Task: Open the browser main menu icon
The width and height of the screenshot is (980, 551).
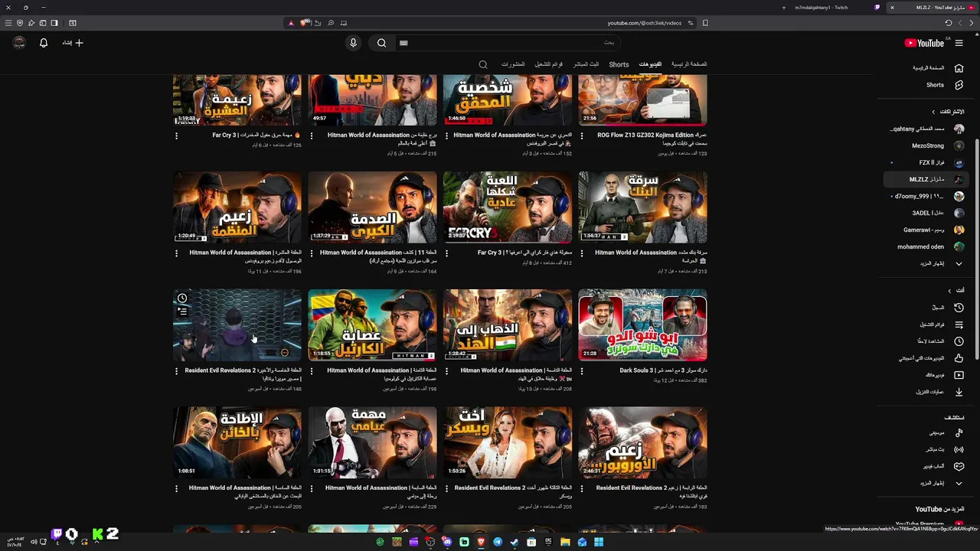Action: (x=8, y=23)
